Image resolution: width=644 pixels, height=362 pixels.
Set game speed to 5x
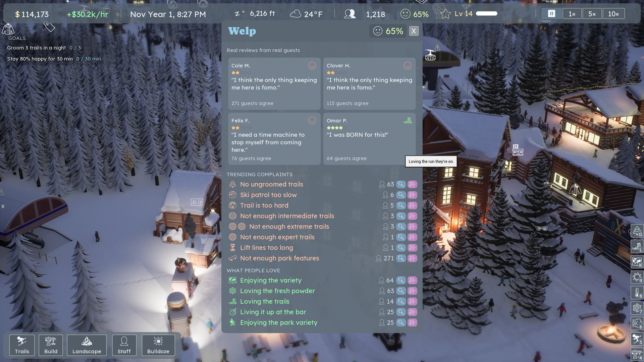coord(592,14)
